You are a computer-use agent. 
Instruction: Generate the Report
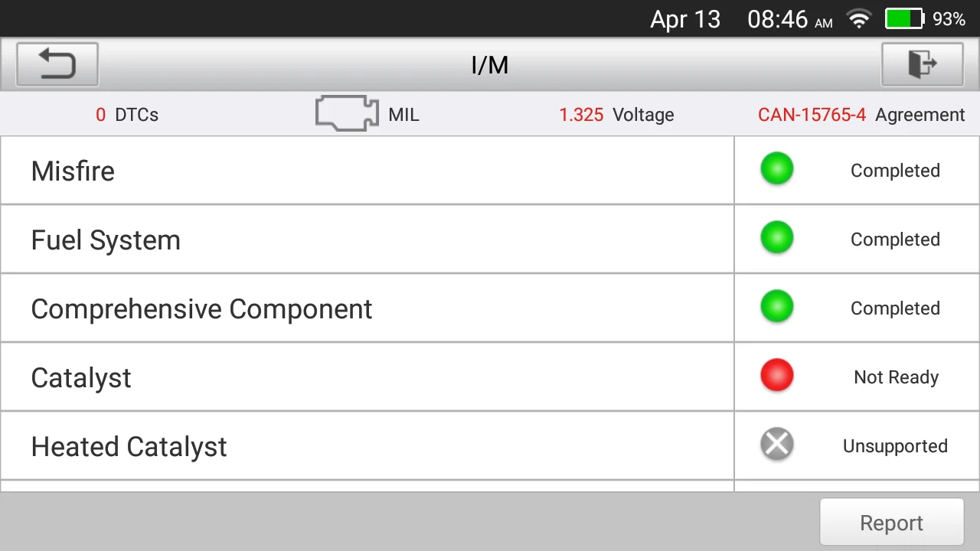[x=891, y=523]
